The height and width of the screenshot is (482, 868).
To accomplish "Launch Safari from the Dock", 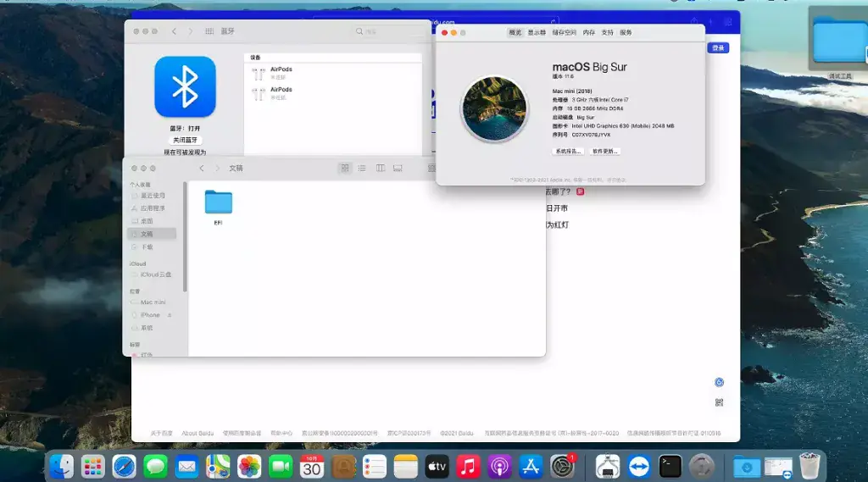I will 124,467.
